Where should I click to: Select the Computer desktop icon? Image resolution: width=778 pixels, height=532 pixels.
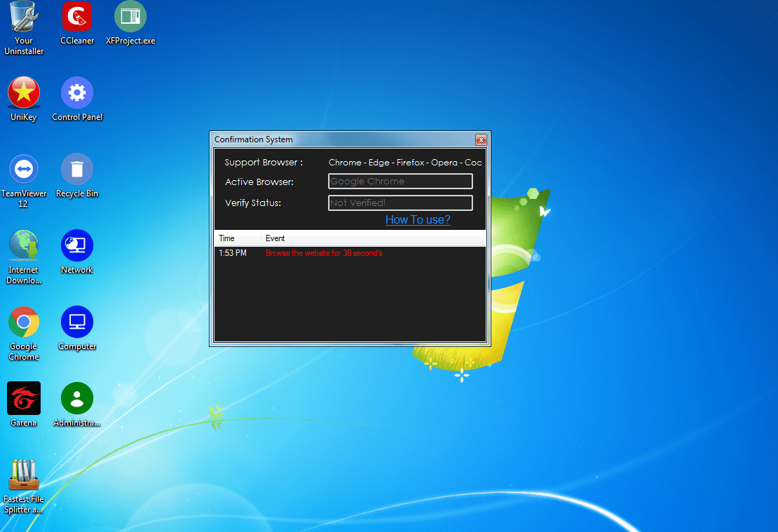[77, 329]
